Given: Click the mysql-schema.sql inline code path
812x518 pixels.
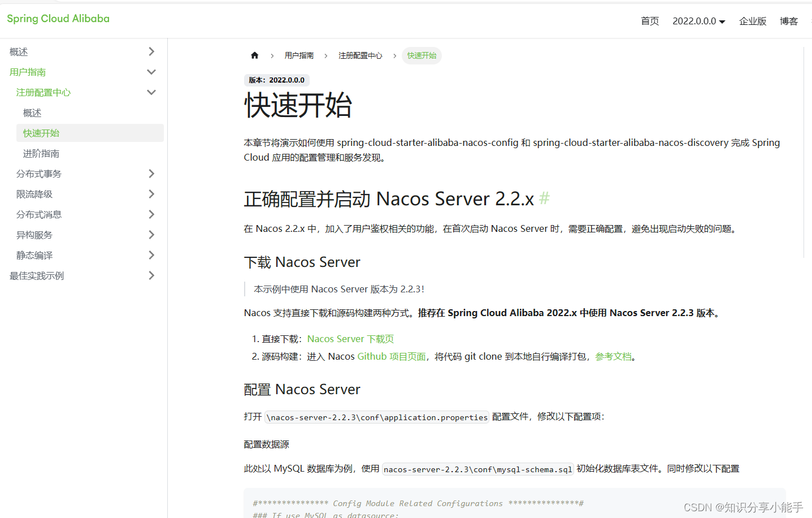Looking at the screenshot, I should tap(478, 469).
